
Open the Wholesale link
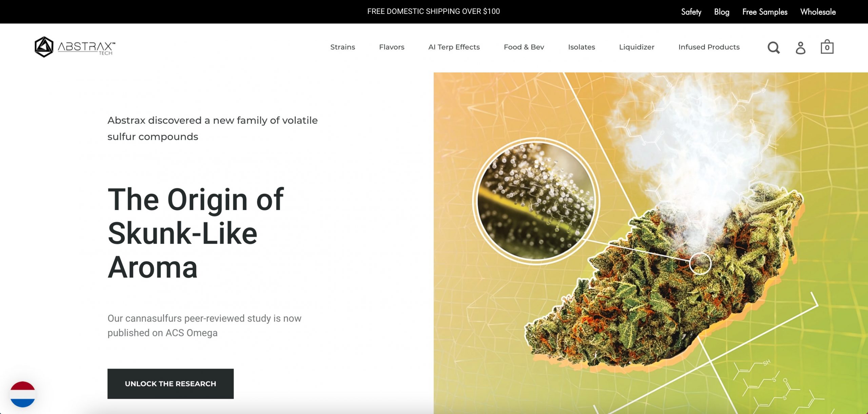818,12
